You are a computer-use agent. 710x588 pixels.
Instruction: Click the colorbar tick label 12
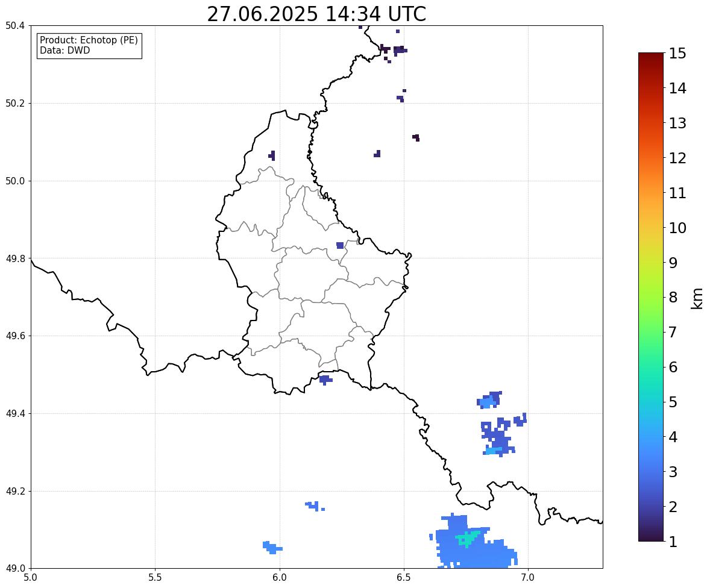677,158
